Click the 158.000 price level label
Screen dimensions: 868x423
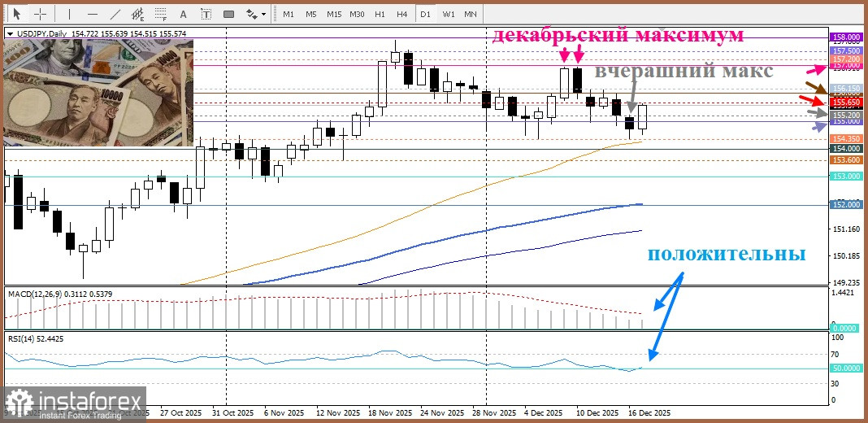tap(846, 37)
